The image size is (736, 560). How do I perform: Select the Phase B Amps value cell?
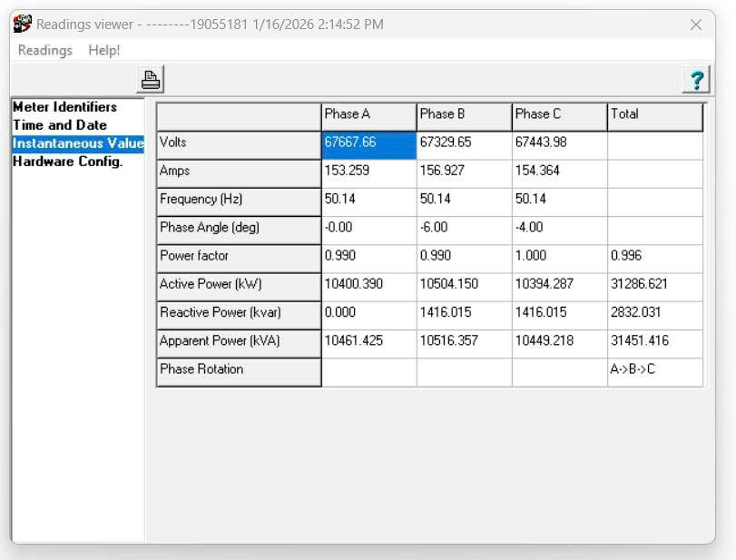pyautogui.click(x=464, y=172)
